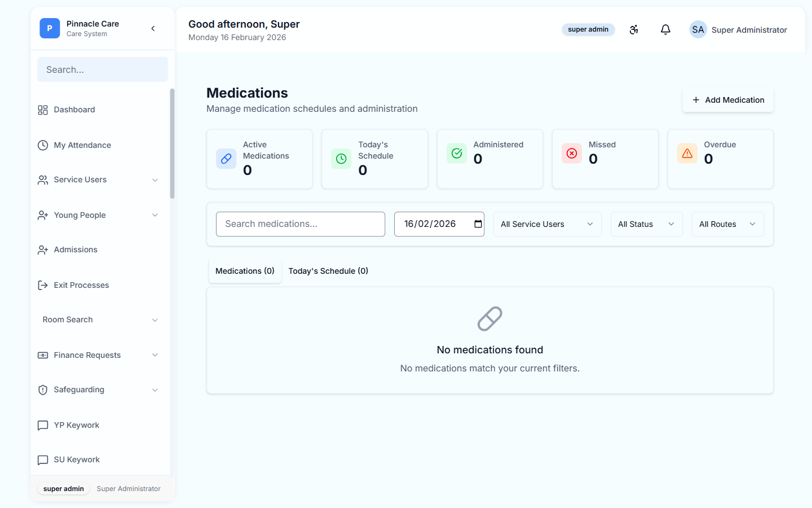Click the My Attendance clock icon
This screenshot has width=812, height=508.
[43, 145]
